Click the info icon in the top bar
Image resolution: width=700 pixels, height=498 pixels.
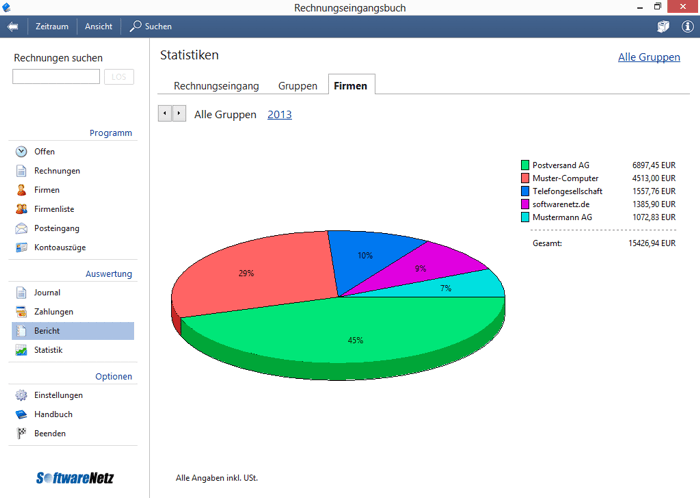tap(687, 26)
